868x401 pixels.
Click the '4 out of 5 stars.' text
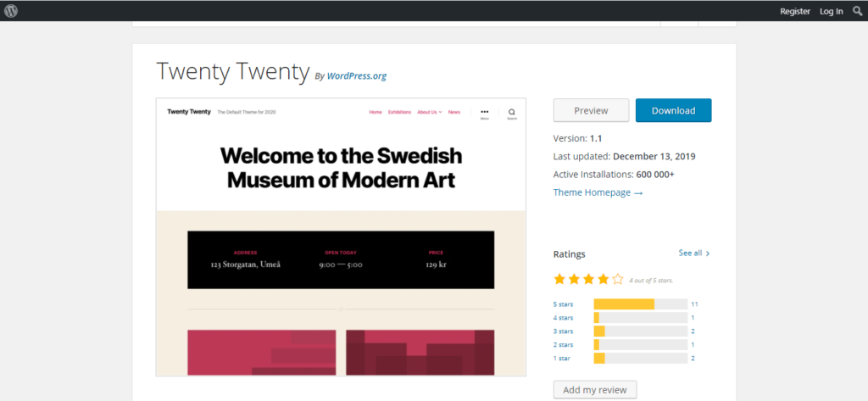click(651, 281)
